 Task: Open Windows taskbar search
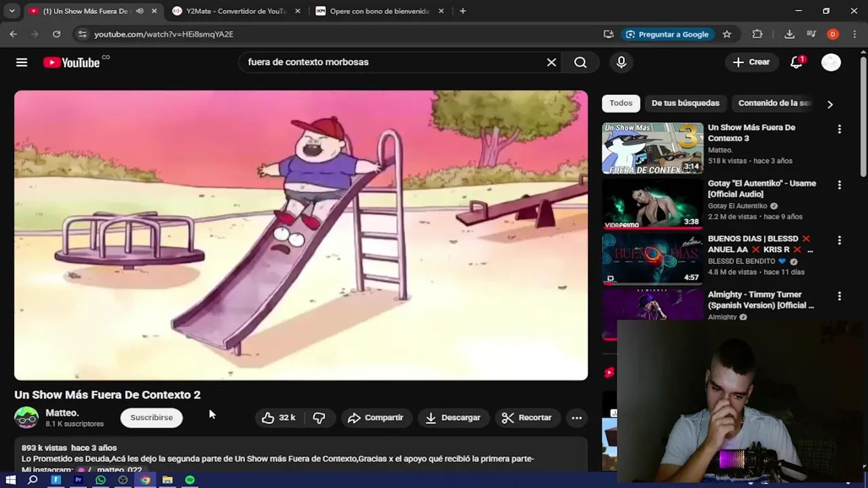(x=33, y=480)
